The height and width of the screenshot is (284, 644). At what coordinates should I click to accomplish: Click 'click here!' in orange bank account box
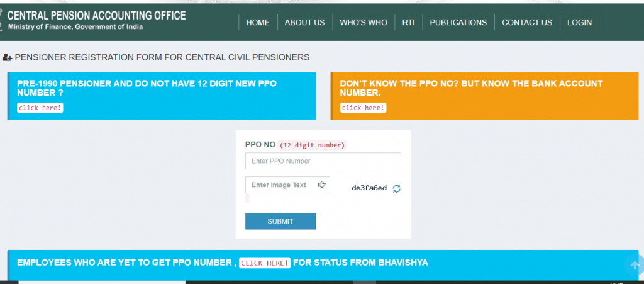pos(363,108)
